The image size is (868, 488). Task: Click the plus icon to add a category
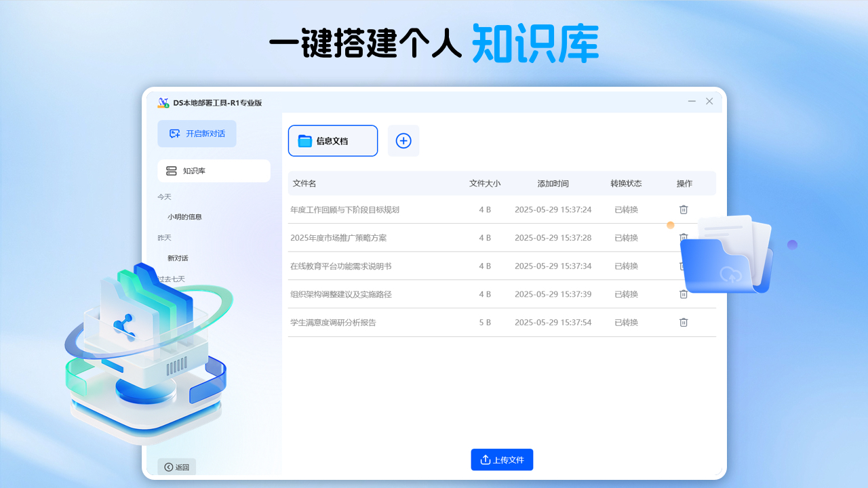tap(403, 140)
